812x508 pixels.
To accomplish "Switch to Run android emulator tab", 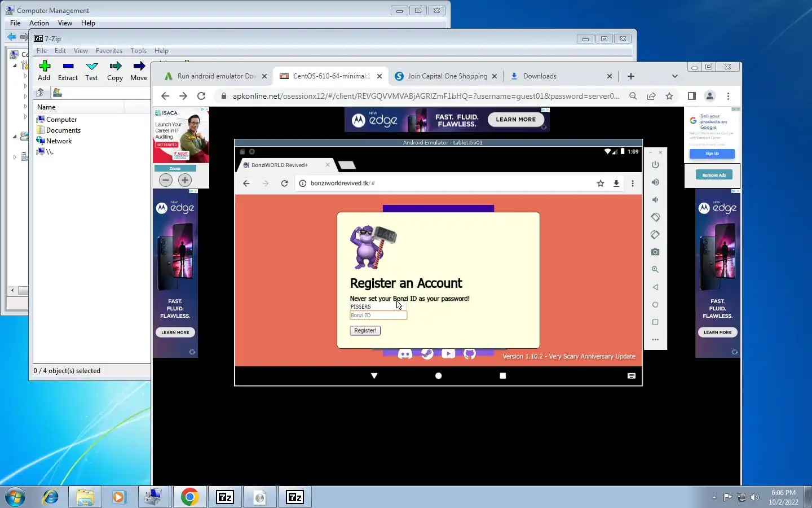I will pos(217,76).
